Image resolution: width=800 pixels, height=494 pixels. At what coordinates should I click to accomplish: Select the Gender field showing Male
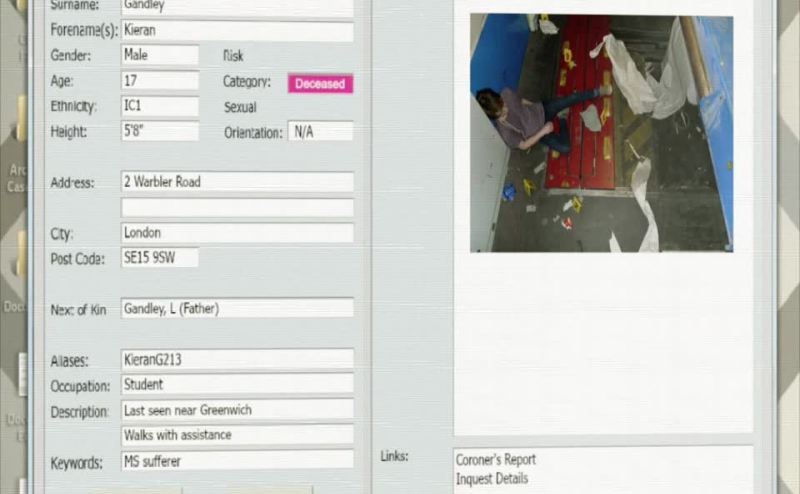pos(160,56)
